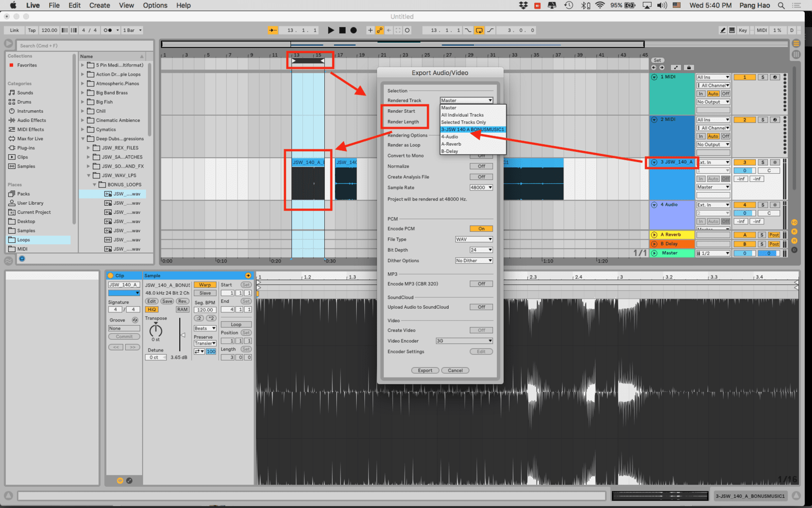Expand the Chill folder
This screenshot has width=812, height=508.
pos(83,111)
